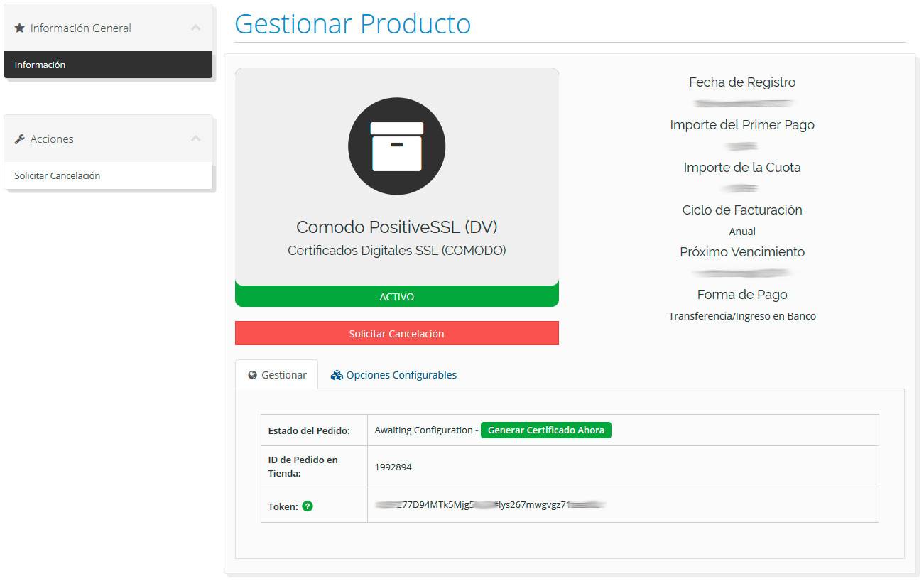Switch to the Opciones Configurables tab
The image size is (924, 586).
pyautogui.click(x=393, y=375)
